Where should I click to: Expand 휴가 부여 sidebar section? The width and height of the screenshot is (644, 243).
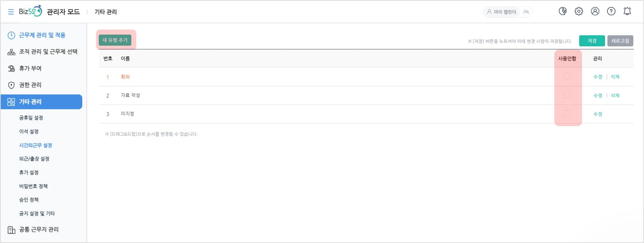tap(30, 68)
